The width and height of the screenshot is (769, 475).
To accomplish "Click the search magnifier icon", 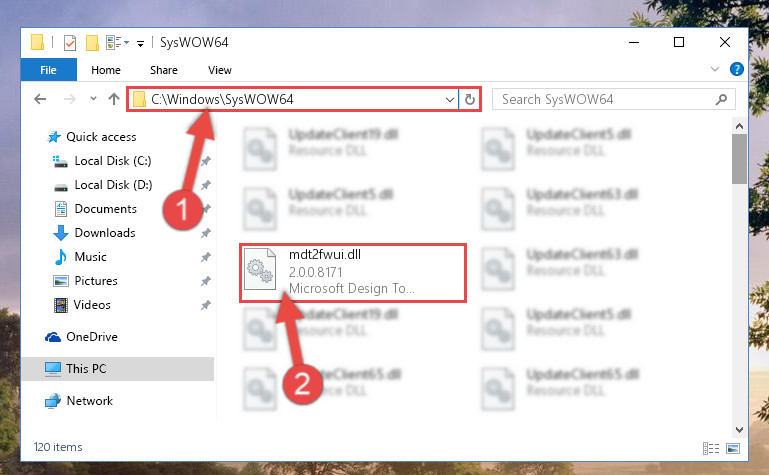I will coord(721,100).
